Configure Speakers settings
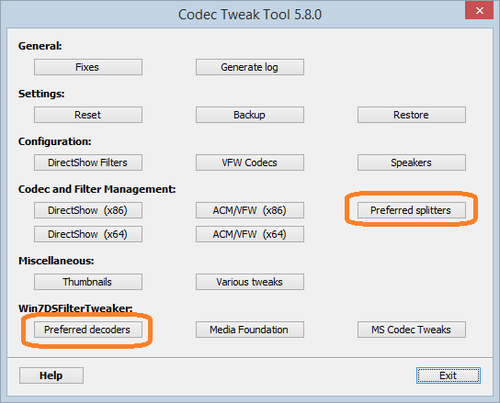Image resolution: width=500 pixels, height=403 pixels. 411,162
